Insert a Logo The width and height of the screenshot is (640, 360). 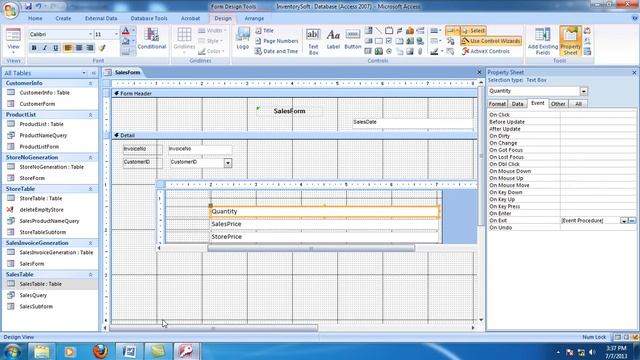(x=242, y=39)
